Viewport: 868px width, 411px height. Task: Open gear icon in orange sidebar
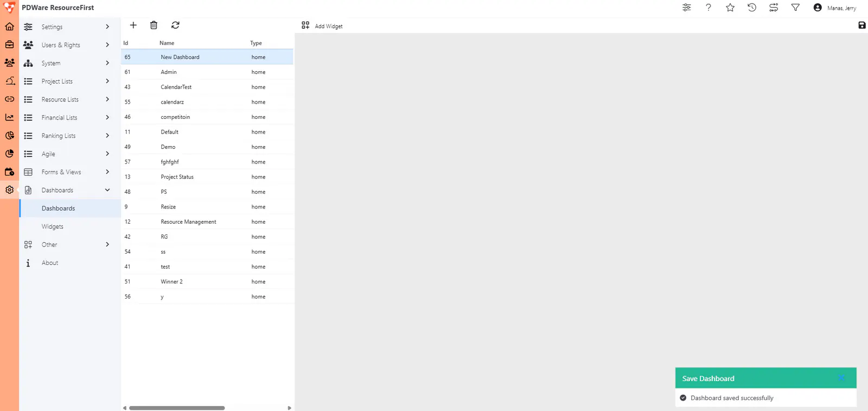tap(9, 190)
